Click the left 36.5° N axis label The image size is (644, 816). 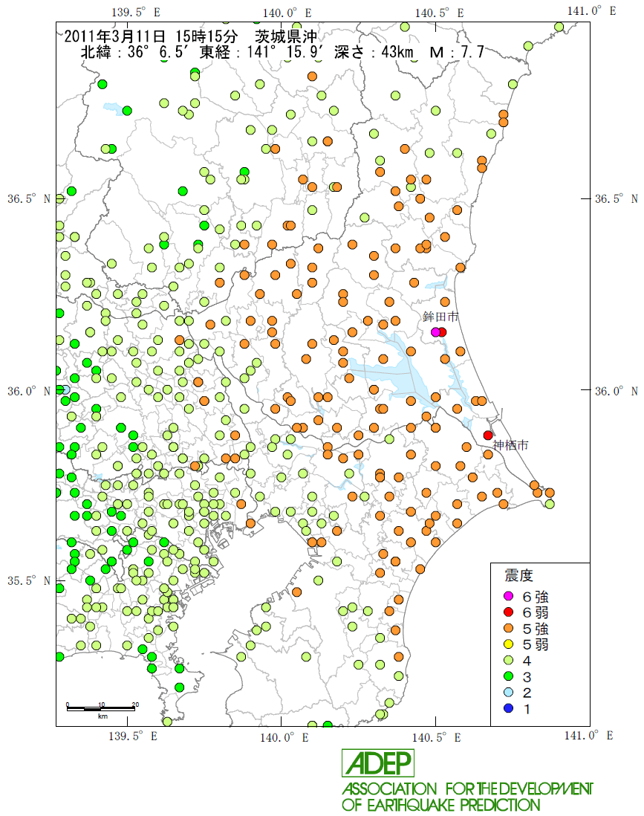click(x=29, y=198)
